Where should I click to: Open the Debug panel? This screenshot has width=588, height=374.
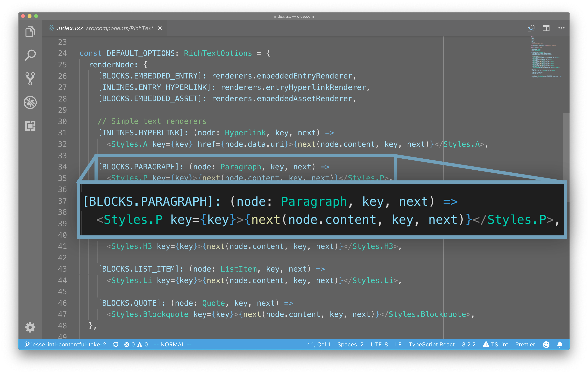pos(30,102)
